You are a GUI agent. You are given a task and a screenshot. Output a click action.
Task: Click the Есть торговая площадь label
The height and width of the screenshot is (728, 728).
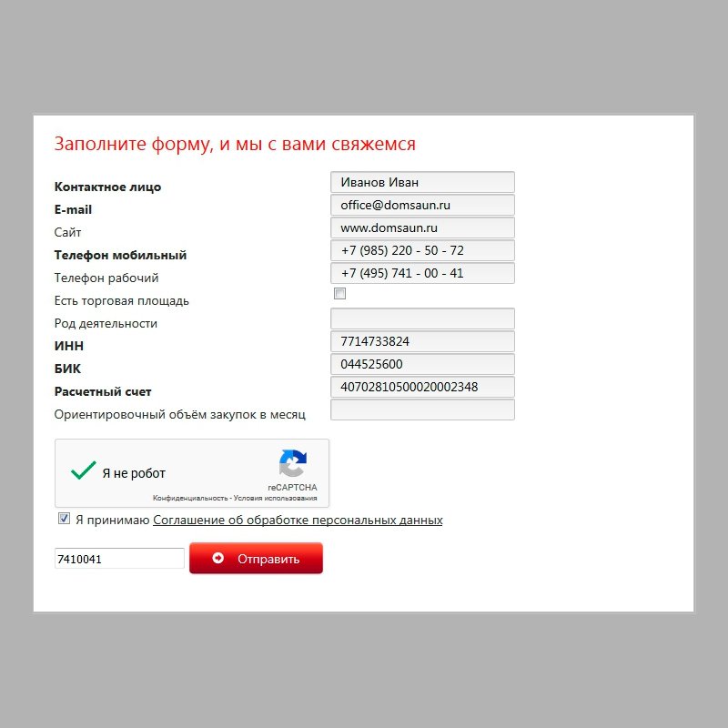(x=122, y=301)
